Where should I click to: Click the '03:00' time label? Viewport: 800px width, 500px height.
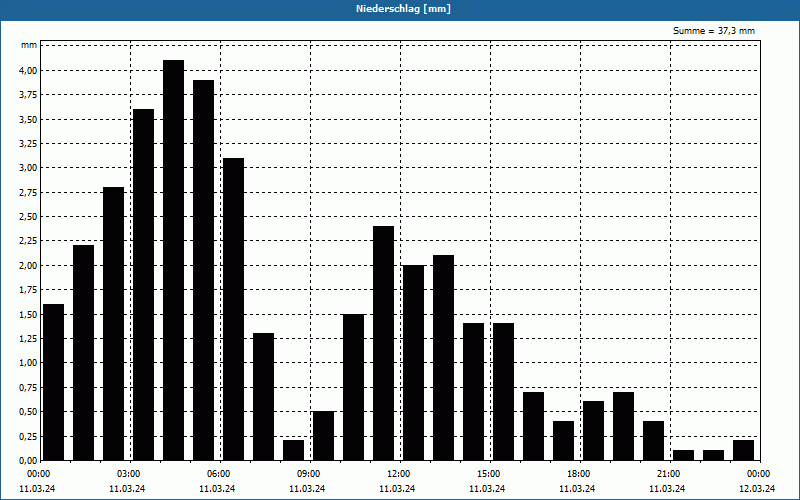coord(131,474)
